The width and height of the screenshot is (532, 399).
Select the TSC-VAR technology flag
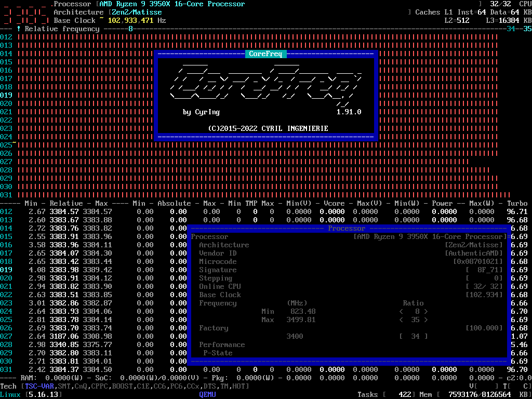(x=39, y=387)
